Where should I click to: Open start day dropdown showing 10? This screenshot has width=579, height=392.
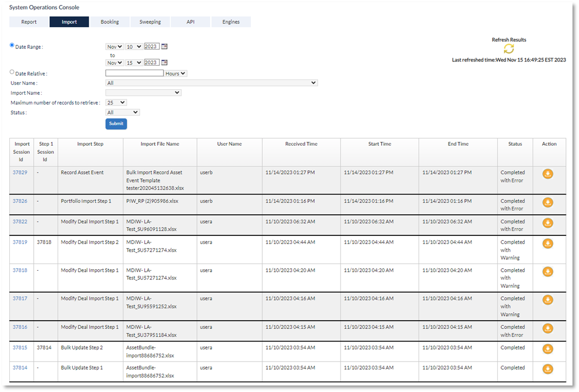134,47
